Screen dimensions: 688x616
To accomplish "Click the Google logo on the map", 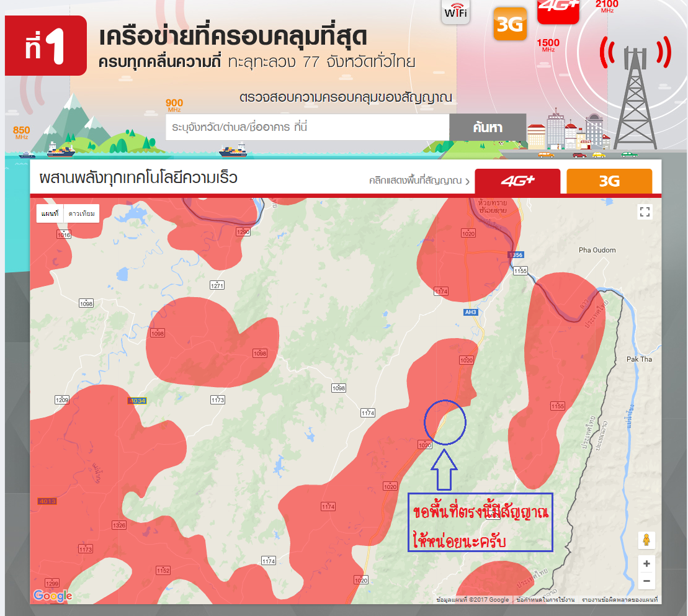I will 53,596.
